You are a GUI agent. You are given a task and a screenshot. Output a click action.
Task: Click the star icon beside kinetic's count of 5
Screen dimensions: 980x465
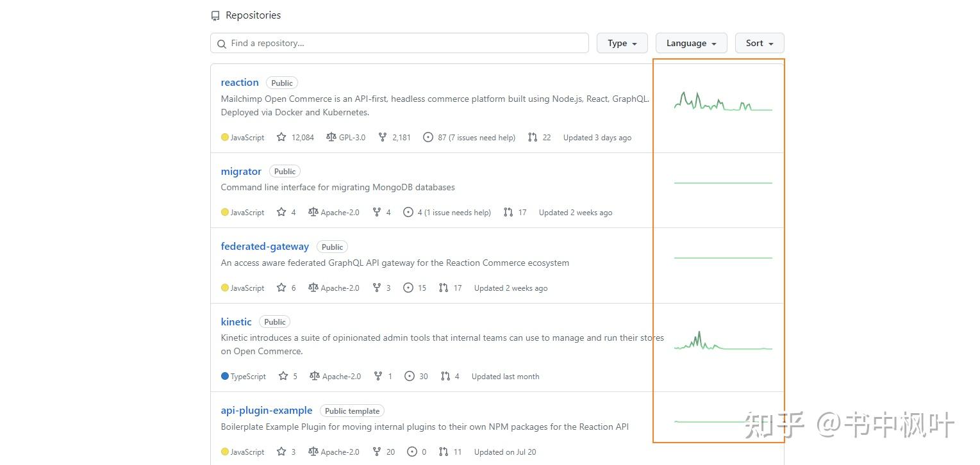[283, 376]
